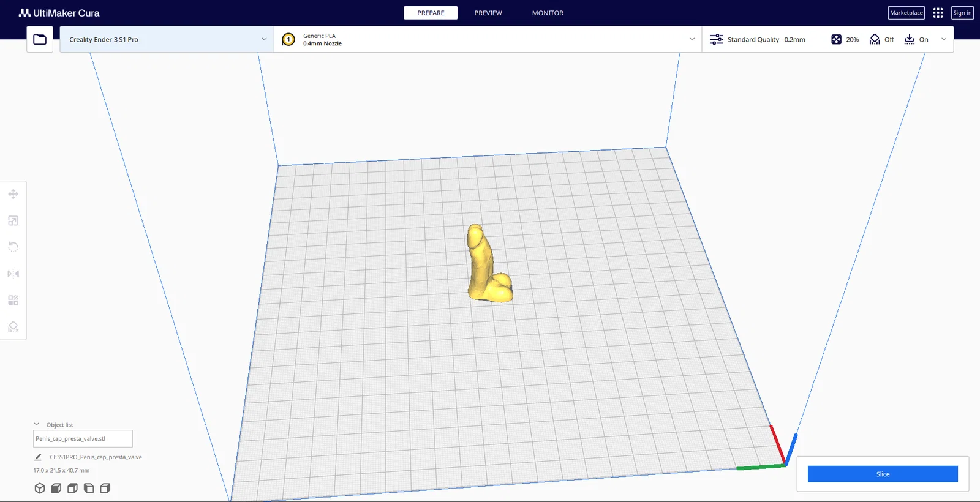Click the 17.0 x 21.5 x 40.7 mm dimensions text
The image size is (980, 502).
tap(61, 471)
